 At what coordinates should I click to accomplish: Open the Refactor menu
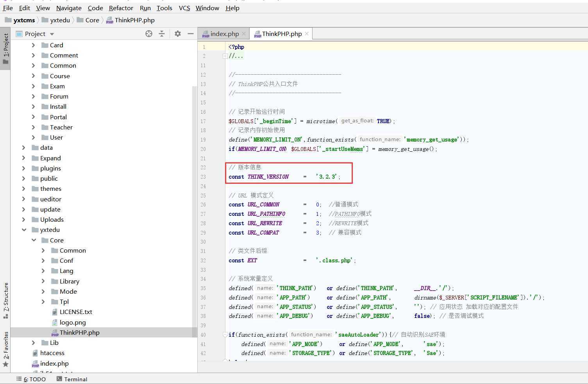(x=121, y=8)
